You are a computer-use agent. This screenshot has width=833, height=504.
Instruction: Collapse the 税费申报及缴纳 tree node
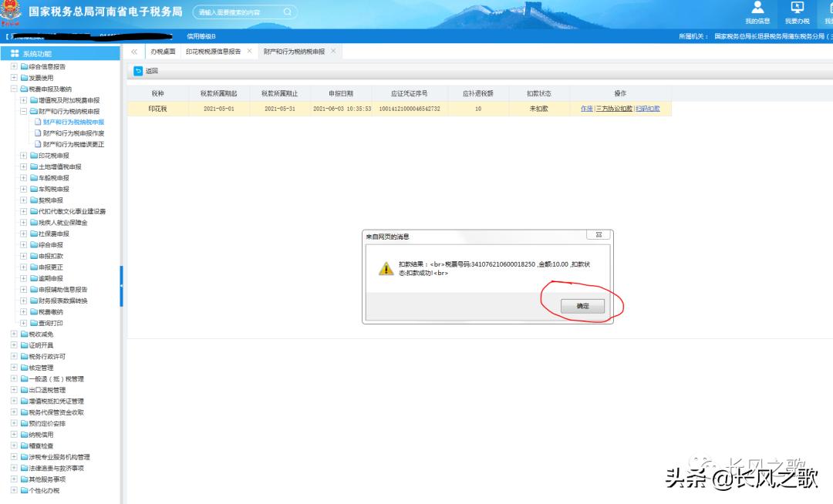click(15, 89)
